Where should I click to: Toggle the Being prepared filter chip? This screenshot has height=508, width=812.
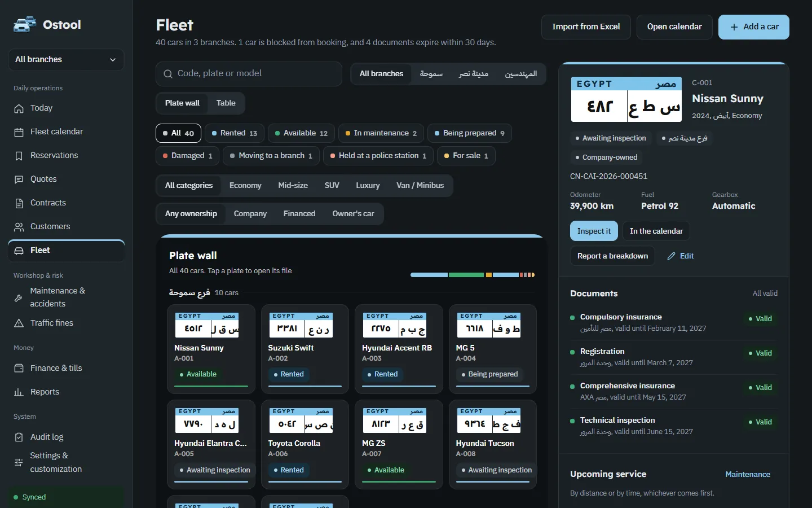click(470, 133)
